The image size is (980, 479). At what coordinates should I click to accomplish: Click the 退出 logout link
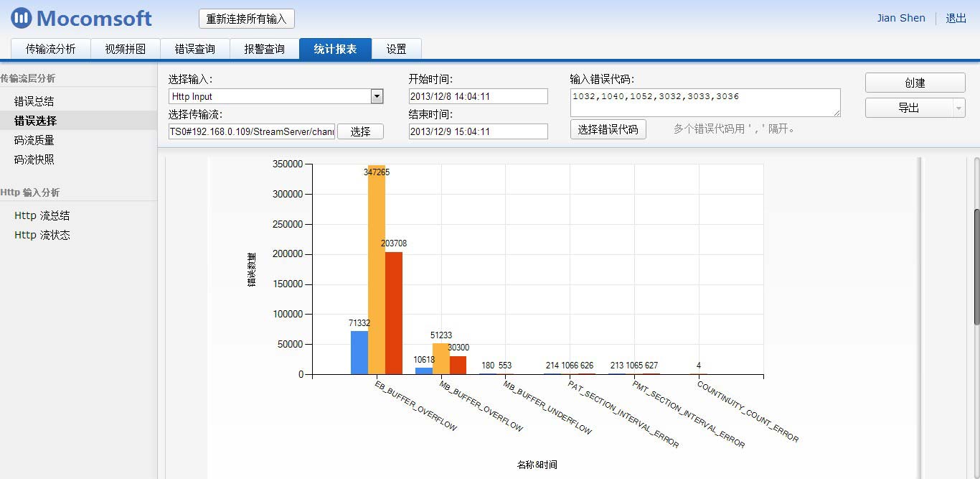(x=955, y=18)
